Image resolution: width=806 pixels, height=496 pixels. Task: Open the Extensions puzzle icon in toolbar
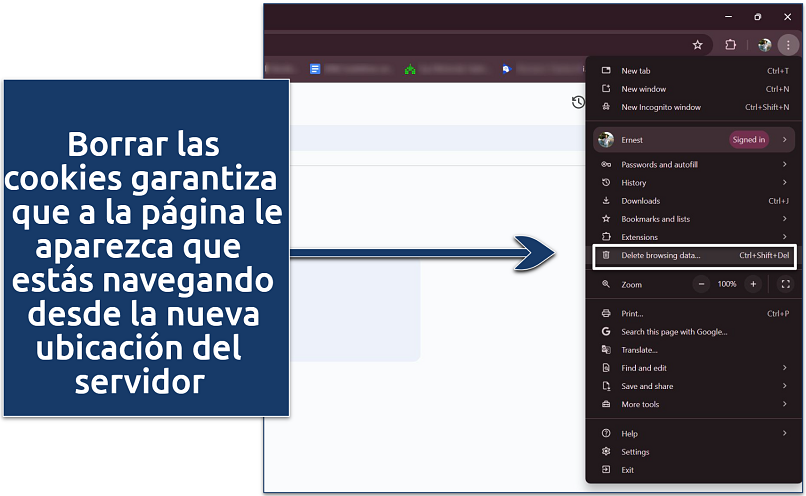(x=730, y=45)
